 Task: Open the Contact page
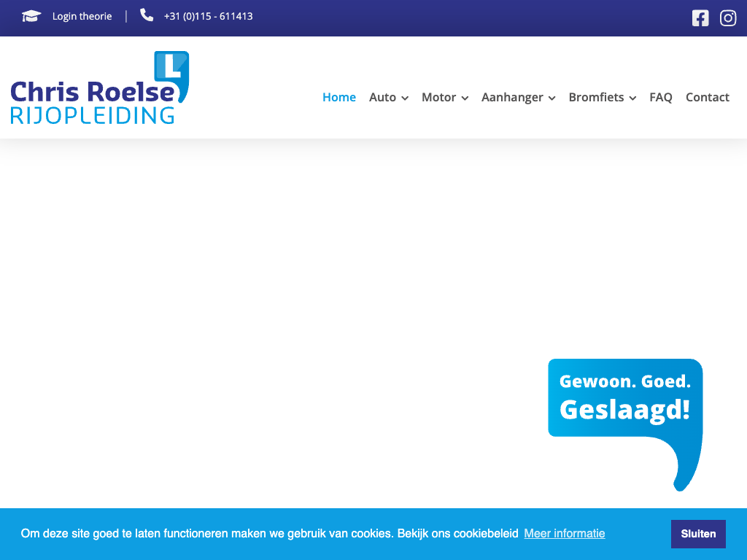pyautogui.click(x=707, y=97)
